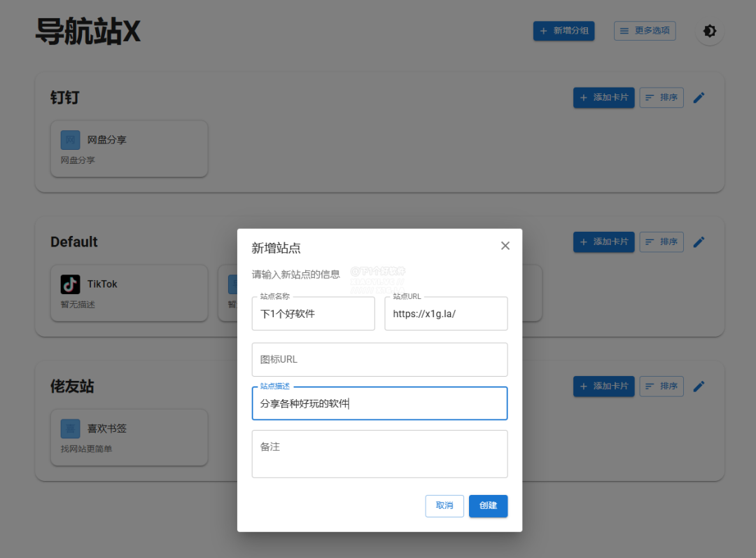Click the TikTok logo icon

(x=71, y=284)
